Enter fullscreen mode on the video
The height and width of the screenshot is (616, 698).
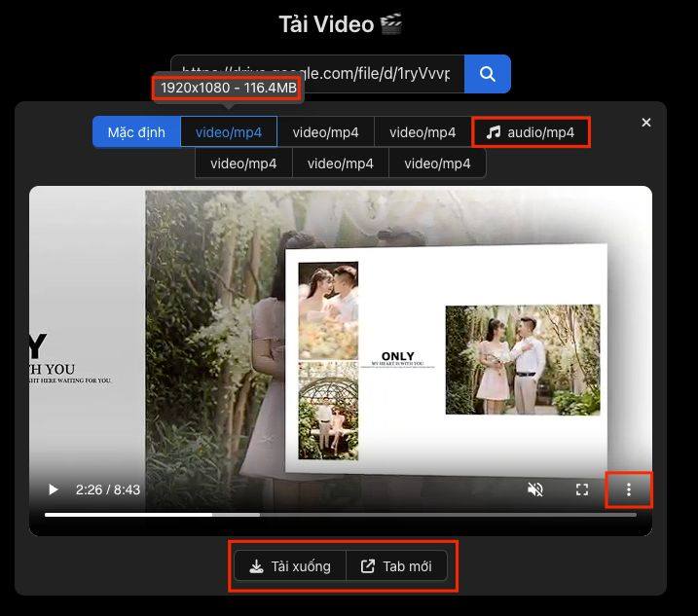582,489
